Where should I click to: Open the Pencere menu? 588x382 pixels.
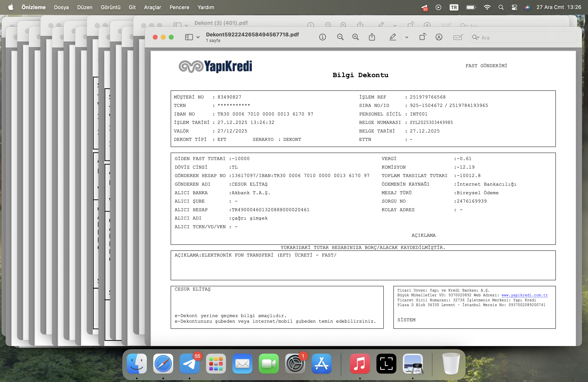pyautogui.click(x=179, y=7)
